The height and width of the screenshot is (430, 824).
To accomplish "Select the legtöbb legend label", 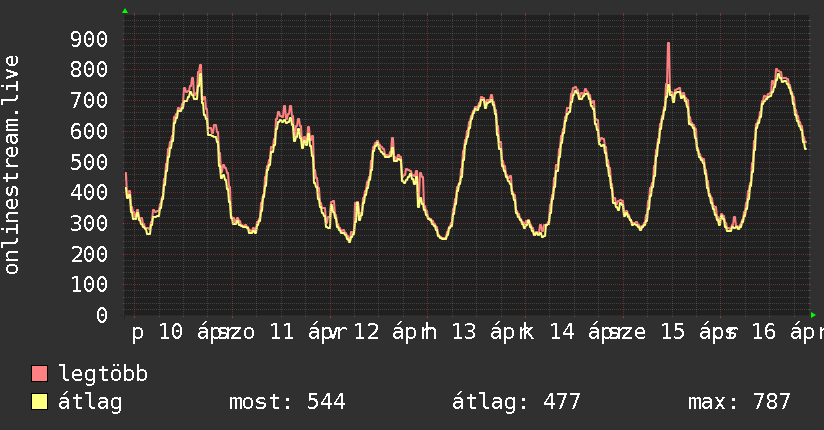I will (102, 374).
